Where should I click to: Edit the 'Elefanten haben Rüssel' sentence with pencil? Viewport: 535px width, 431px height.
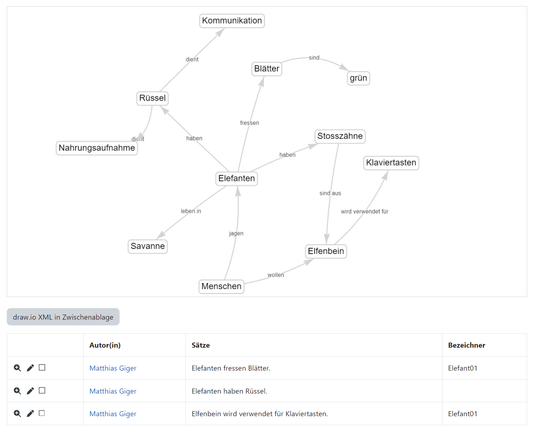(30, 391)
